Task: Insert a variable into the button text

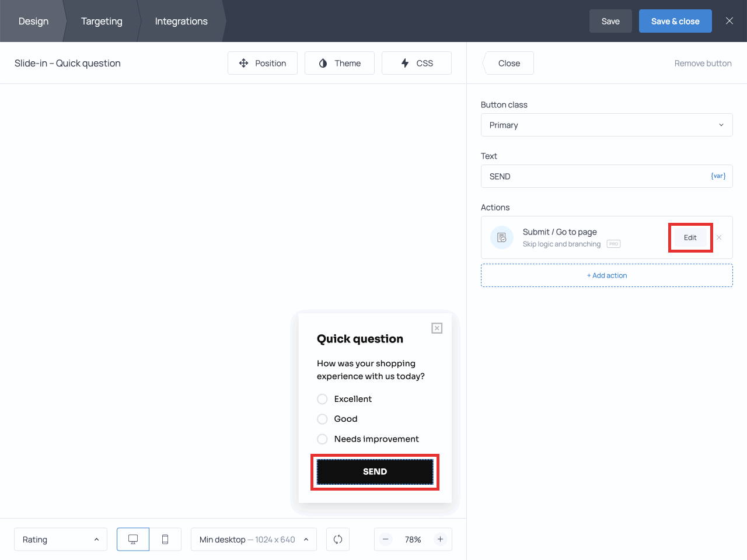Action: 718,176
